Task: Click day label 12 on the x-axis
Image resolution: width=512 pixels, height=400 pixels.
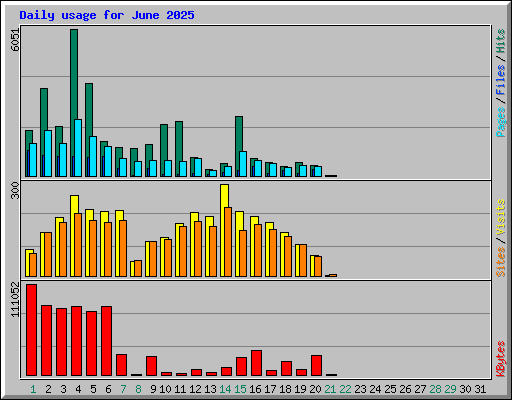Action: tap(195, 389)
